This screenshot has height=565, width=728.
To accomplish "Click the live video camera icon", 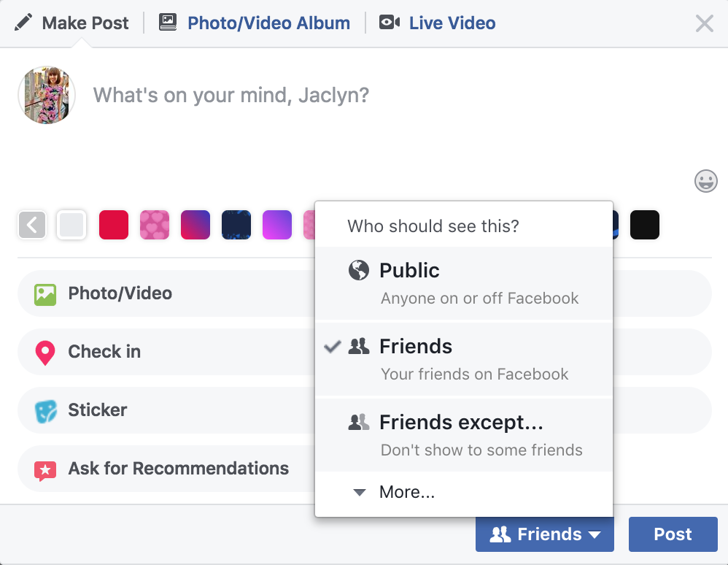I will click(389, 23).
